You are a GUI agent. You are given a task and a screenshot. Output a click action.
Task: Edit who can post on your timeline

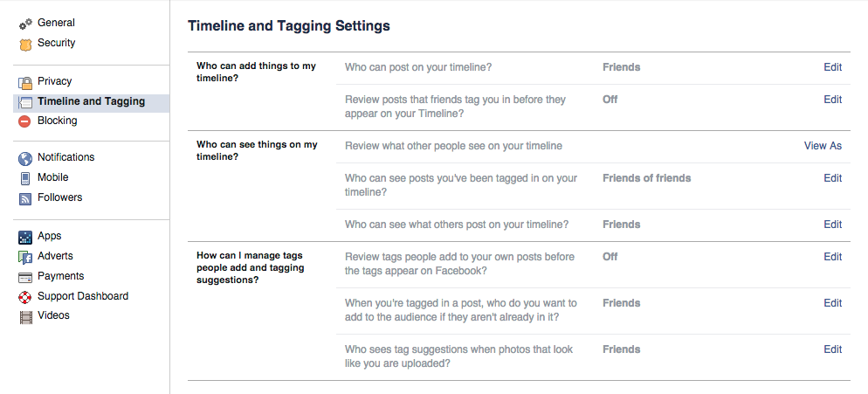(x=832, y=67)
